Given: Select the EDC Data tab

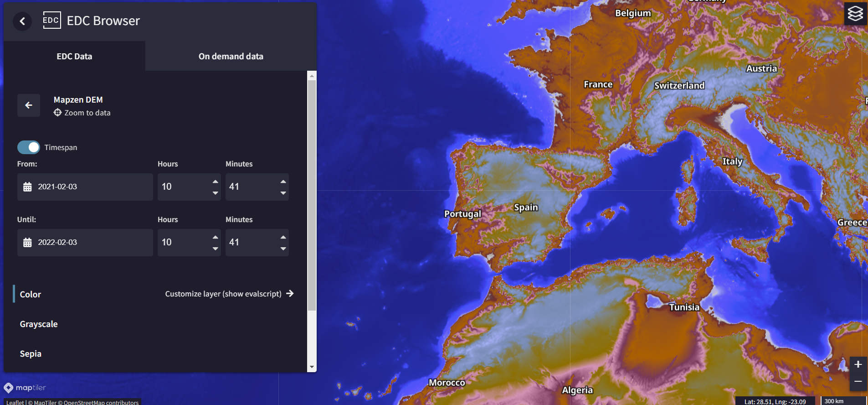Looking at the screenshot, I should point(74,57).
